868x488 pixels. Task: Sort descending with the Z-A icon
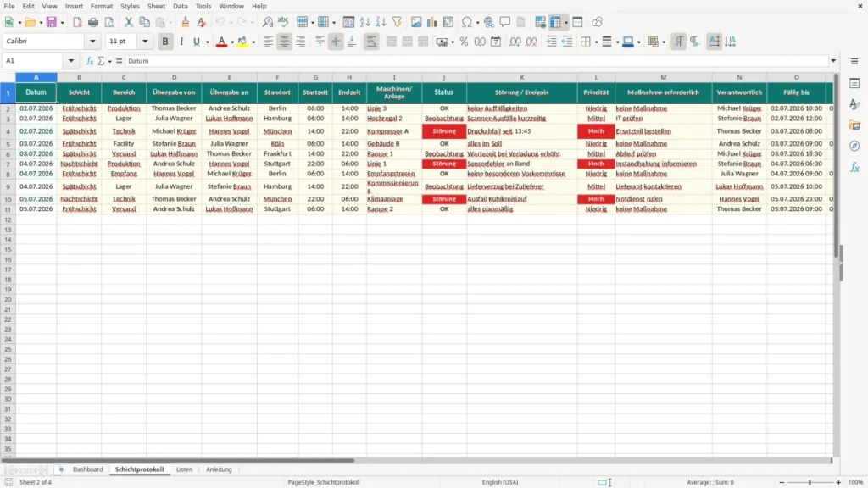click(x=381, y=22)
